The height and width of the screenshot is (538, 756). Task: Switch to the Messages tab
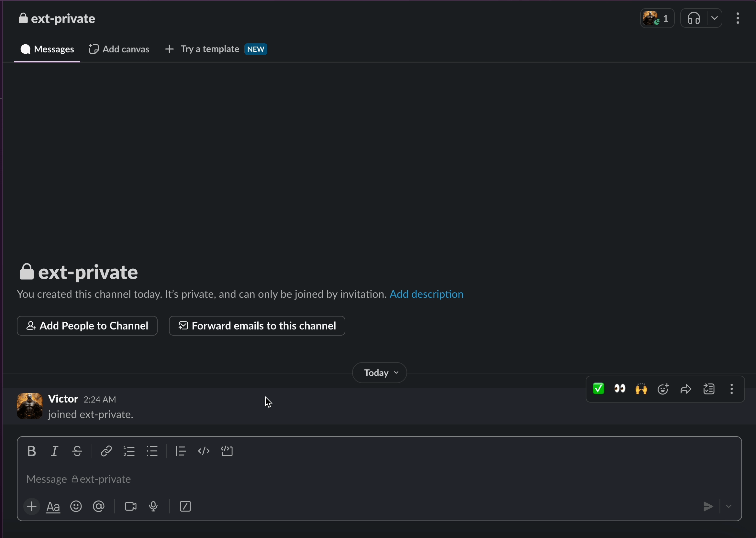pos(48,49)
